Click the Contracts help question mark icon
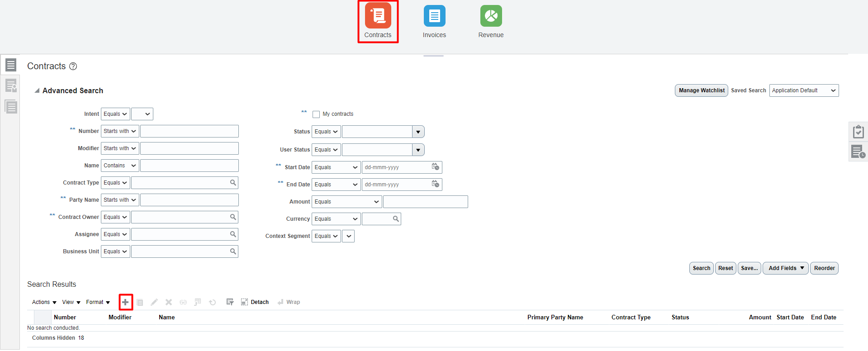The height and width of the screenshot is (351, 868). [x=73, y=66]
